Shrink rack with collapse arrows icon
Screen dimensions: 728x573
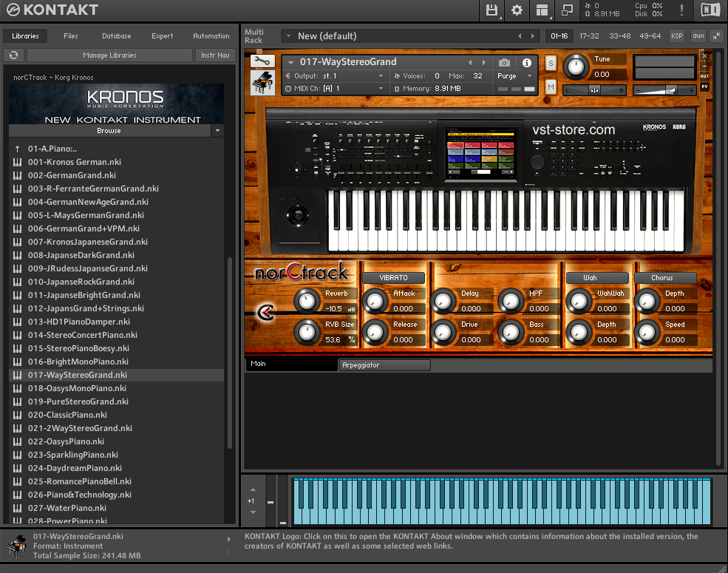pyautogui.click(x=716, y=36)
